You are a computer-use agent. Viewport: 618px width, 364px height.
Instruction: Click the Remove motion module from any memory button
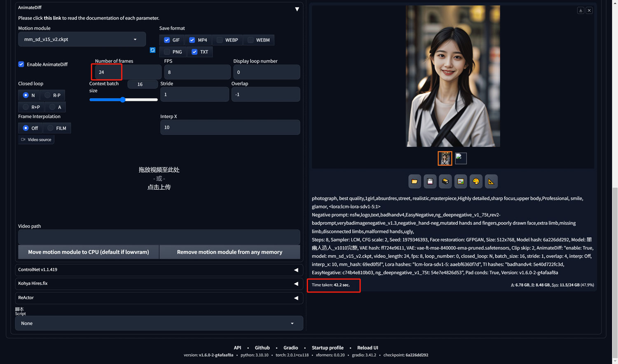229,252
